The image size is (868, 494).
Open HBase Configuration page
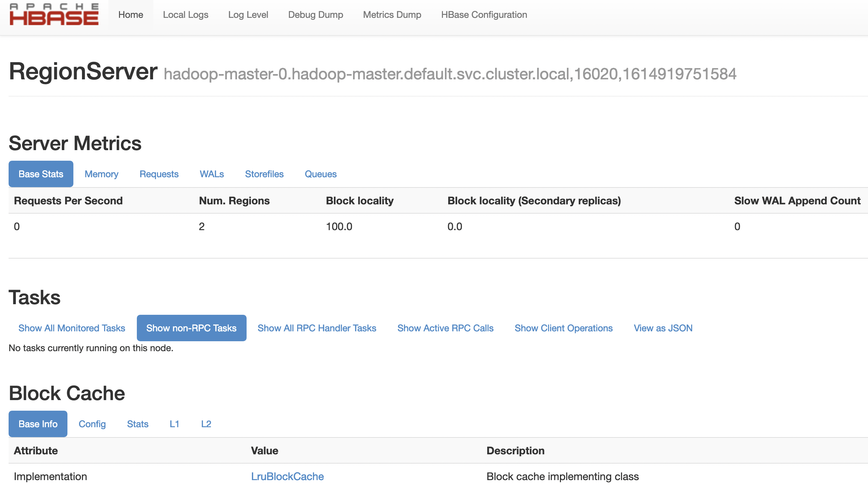pos(484,15)
